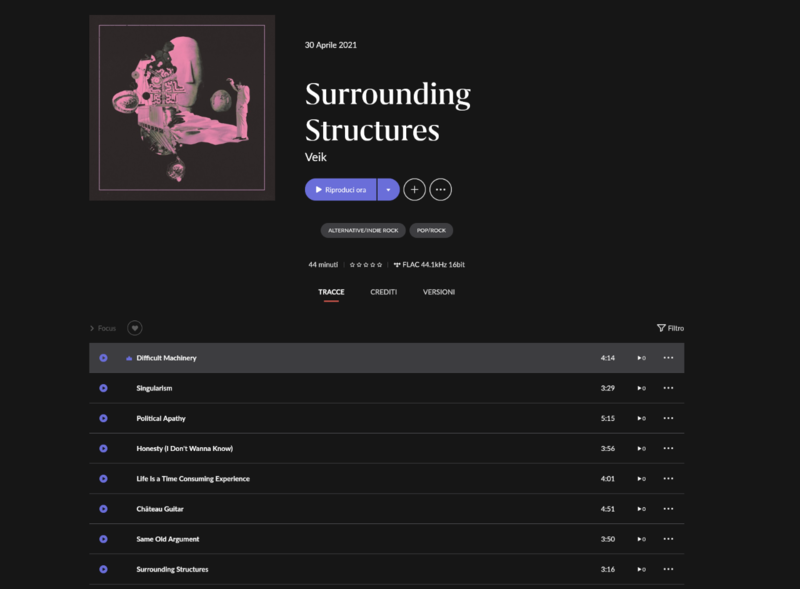Toggle the heart favorites filter
Image resolution: width=800 pixels, height=589 pixels.
tap(135, 328)
